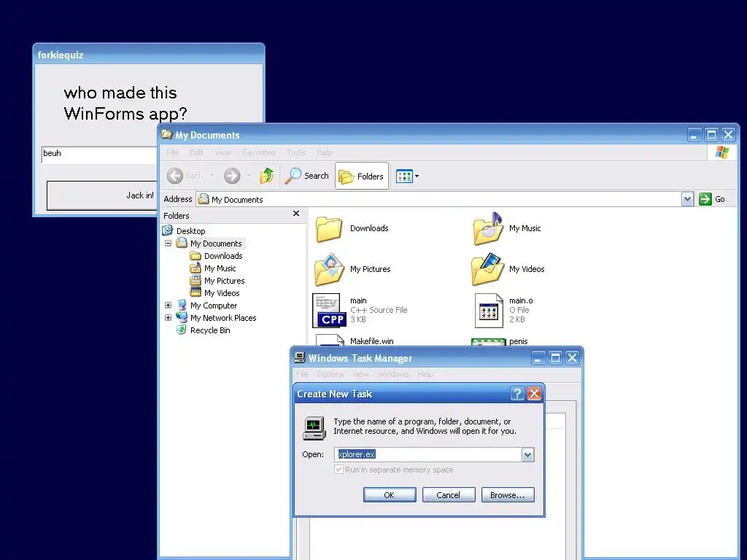Click the Windows flag logo
747x560 pixels.
721,152
